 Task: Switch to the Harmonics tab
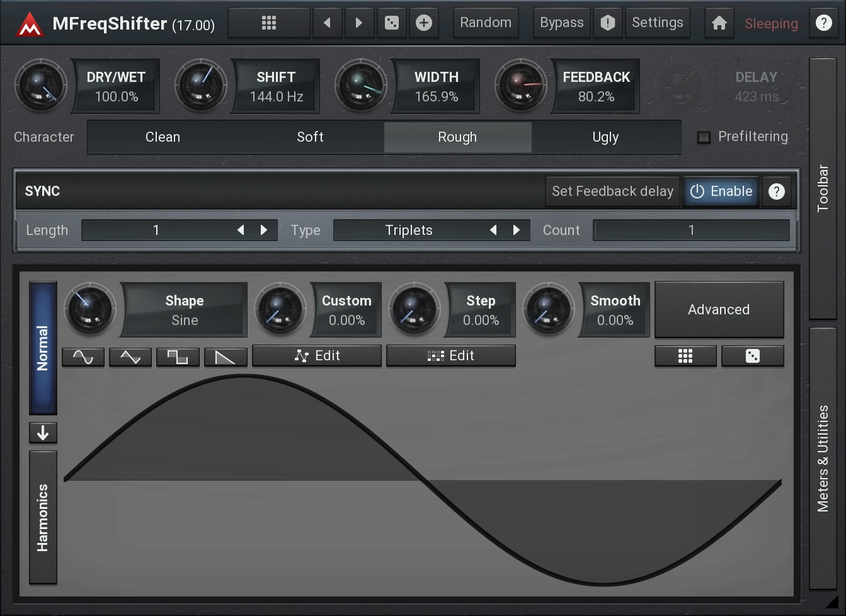(43, 517)
